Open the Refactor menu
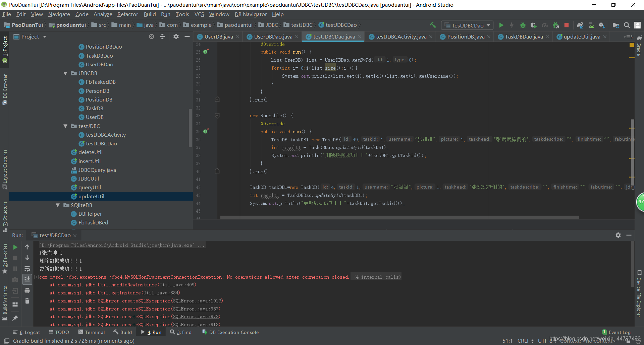Image resolution: width=644 pixels, height=345 pixels. point(127,14)
